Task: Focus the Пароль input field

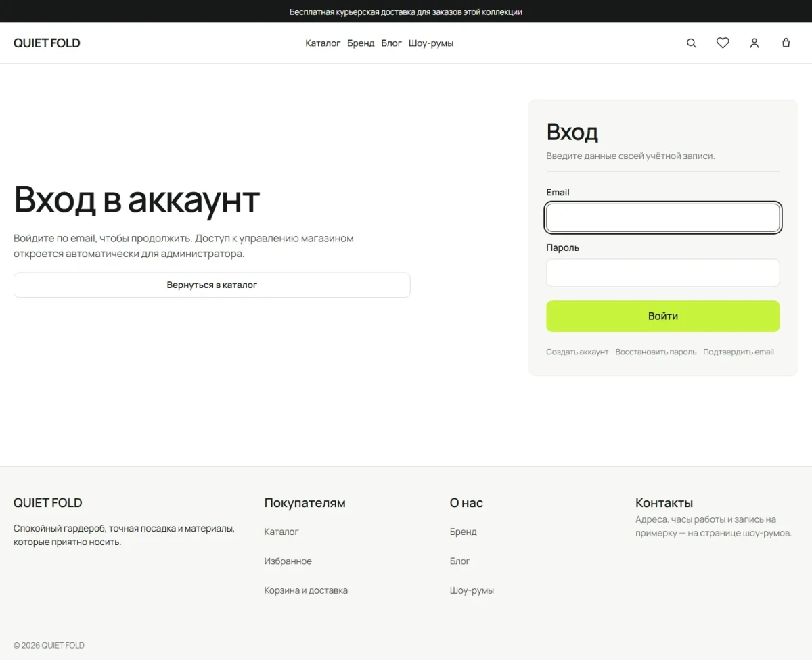Action: click(x=663, y=273)
